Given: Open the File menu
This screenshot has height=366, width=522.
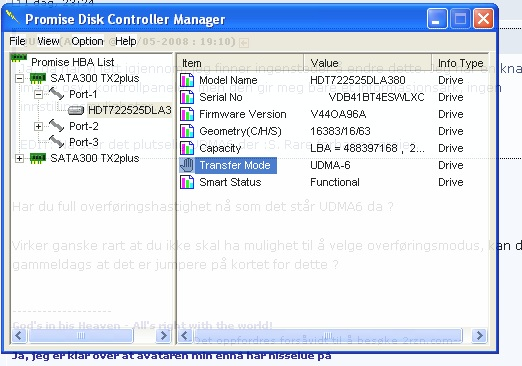Looking at the screenshot, I should (x=17, y=41).
